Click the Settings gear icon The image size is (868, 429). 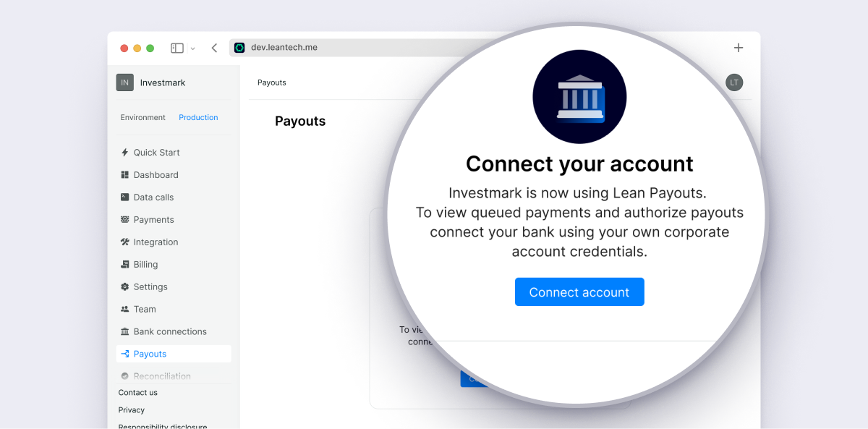(125, 287)
